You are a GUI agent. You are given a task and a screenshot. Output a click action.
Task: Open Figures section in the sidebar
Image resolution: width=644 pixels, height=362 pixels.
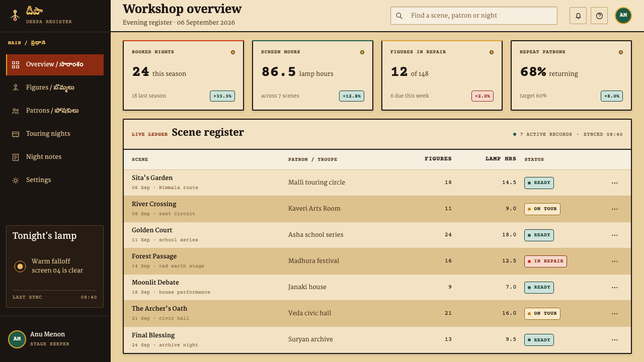[55, 88]
